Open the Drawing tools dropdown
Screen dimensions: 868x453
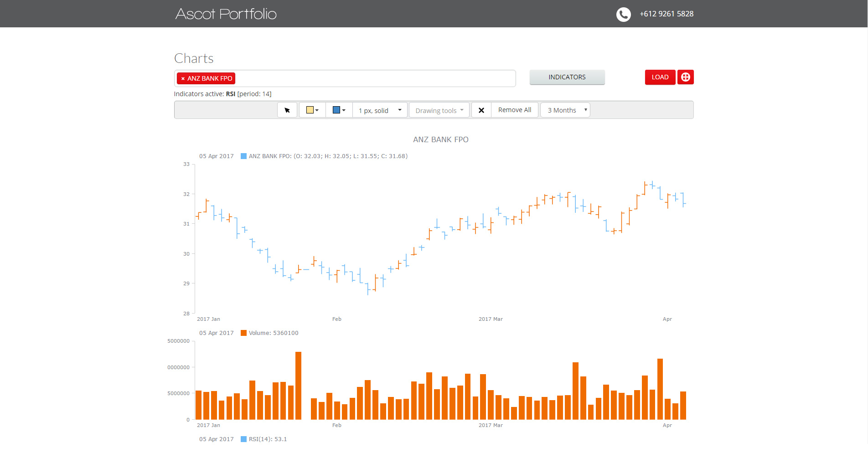click(439, 110)
